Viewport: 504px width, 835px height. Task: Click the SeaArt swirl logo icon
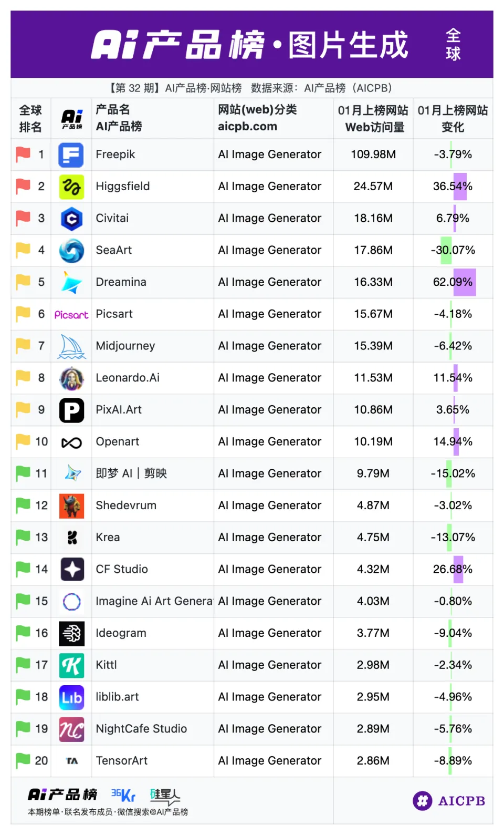click(71, 251)
